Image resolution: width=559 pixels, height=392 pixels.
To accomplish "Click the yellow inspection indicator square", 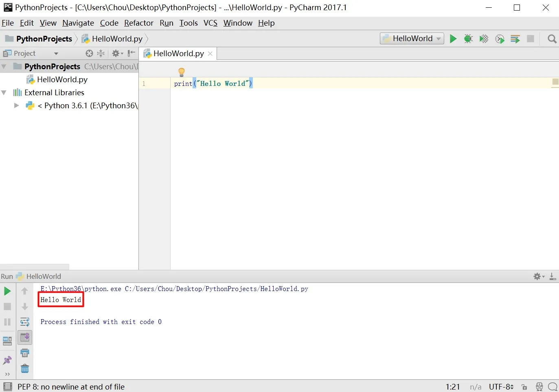I will (555, 82).
